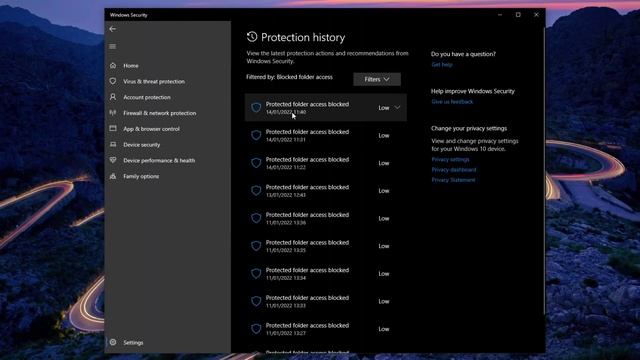
Task: Open Device performance & health
Action: (x=159, y=160)
